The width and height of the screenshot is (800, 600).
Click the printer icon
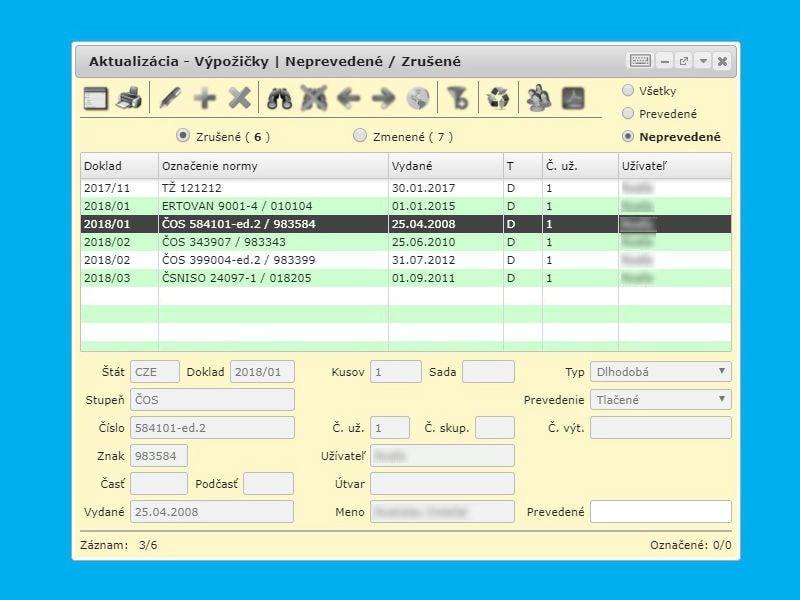(129, 98)
